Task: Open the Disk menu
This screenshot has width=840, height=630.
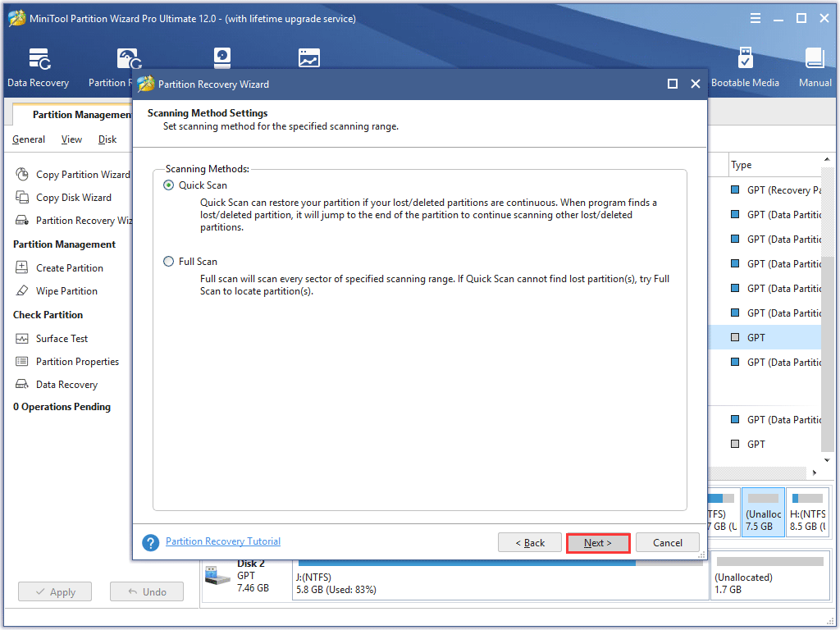Action: pos(107,139)
